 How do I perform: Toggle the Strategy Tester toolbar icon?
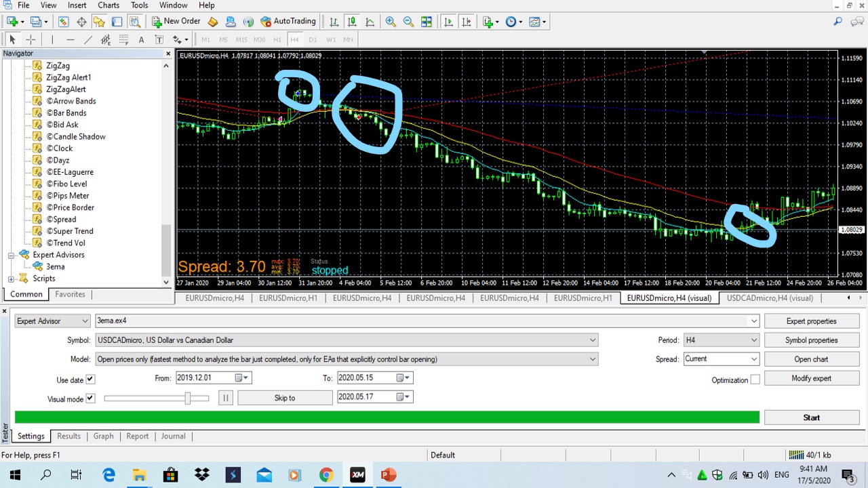[x=134, y=22]
